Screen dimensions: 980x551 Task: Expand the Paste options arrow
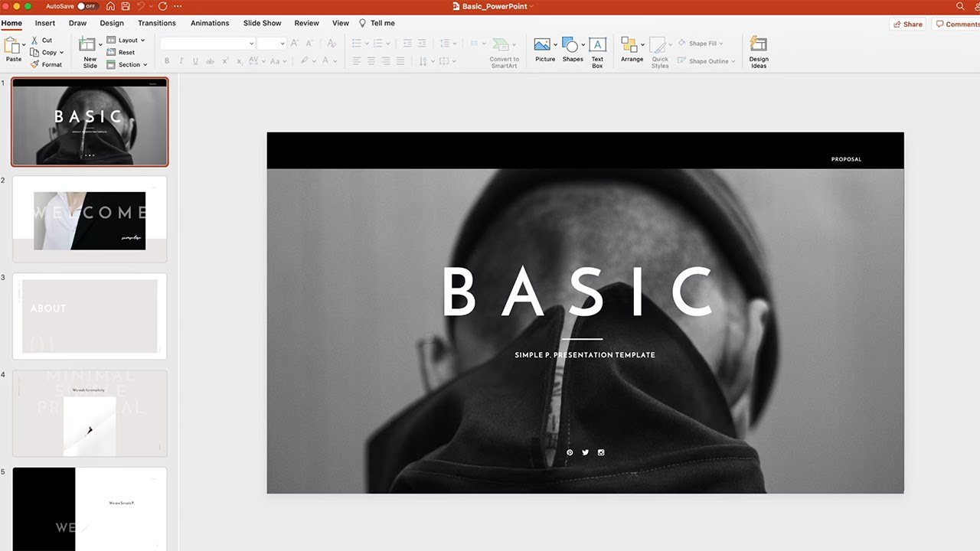coord(25,44)
